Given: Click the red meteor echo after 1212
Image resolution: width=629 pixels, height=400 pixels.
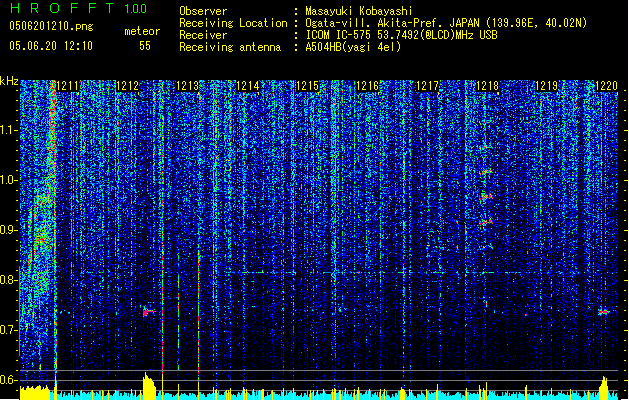Looking at the screenshot, I should pos(148,311).
